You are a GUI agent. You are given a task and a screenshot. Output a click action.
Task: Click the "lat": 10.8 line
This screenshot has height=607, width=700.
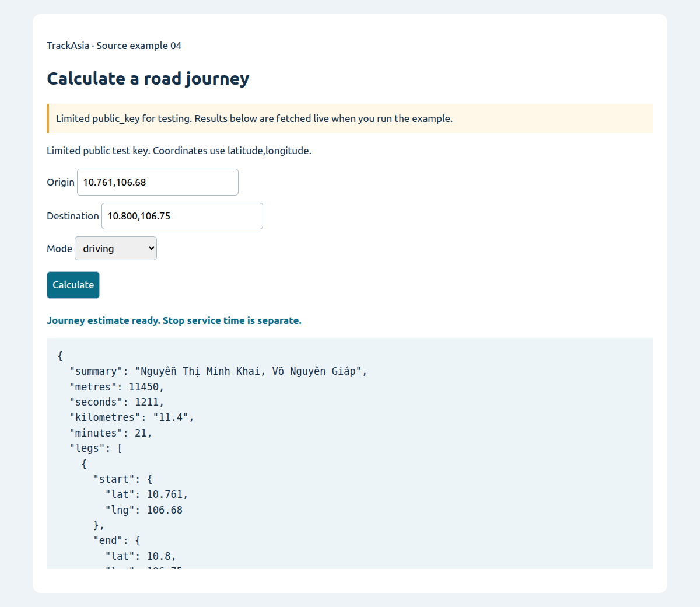coord(141,556)
